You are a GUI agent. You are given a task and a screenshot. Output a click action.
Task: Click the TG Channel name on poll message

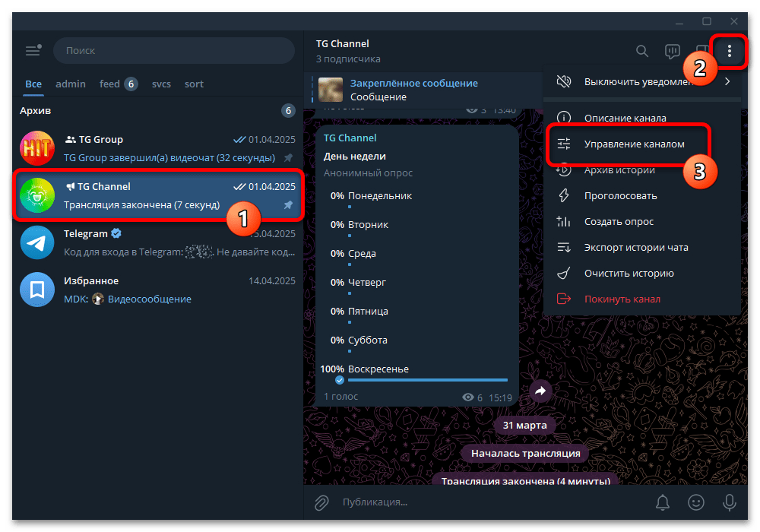click(x=350, y=138)
